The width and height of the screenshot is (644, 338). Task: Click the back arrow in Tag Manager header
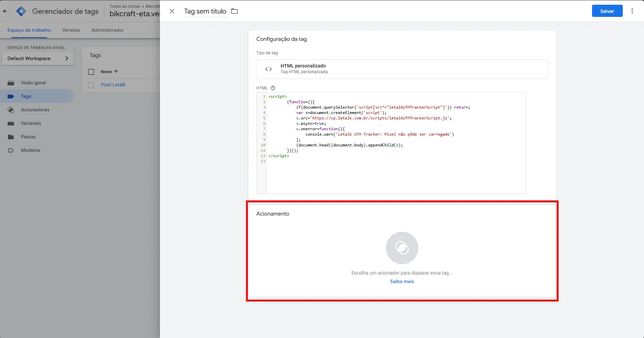pos(5,11)
